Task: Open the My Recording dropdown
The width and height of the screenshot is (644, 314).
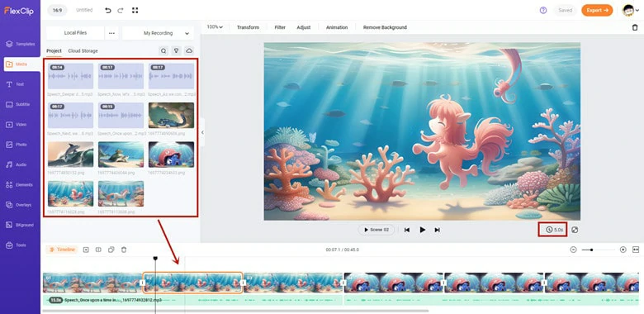Action: (x=159, y=33)
